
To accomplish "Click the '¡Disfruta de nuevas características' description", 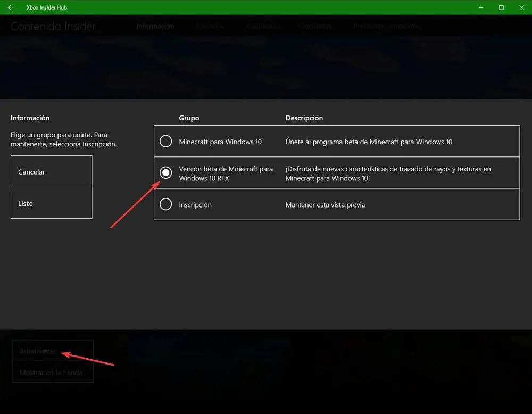I will [388, 173].
